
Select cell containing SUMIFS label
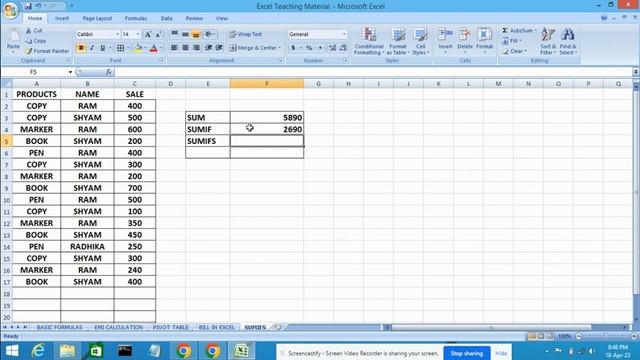click(x=208, y=141)
